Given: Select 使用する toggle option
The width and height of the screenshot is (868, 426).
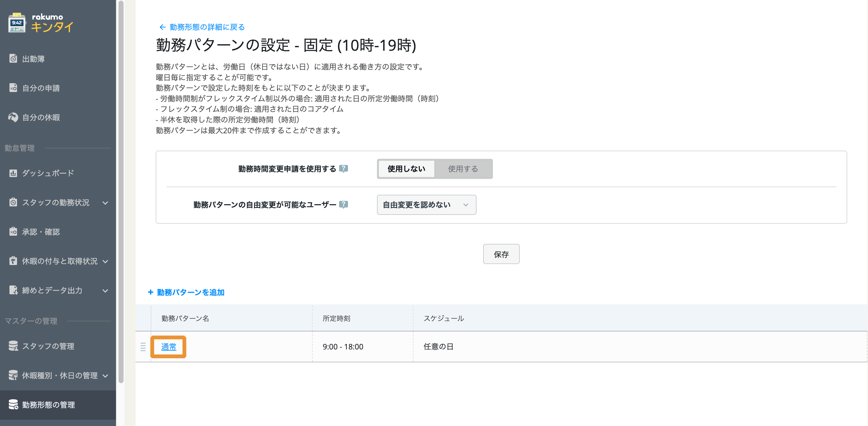Looking at the screenshot, I should [463, 169].
